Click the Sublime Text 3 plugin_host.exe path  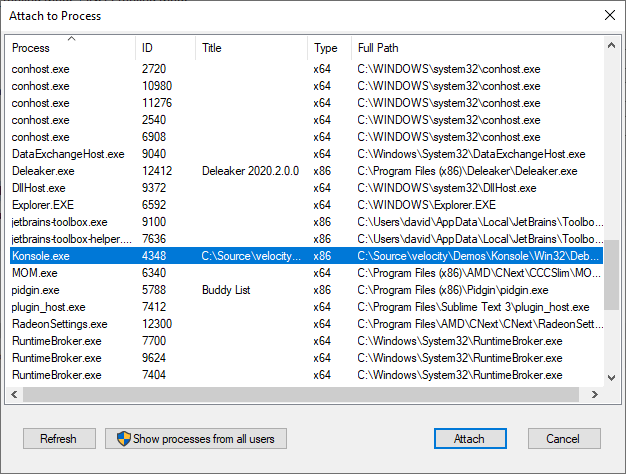[x=473, y=307]
